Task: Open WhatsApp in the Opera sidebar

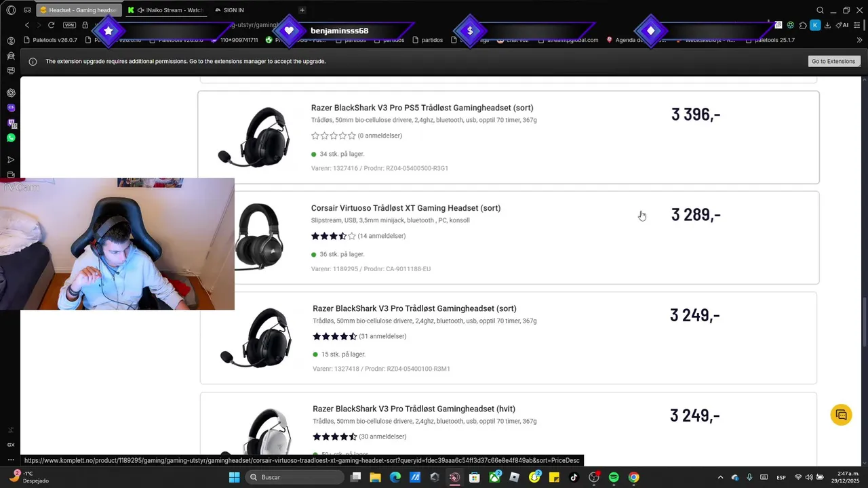Action: [x=11, y=138]
